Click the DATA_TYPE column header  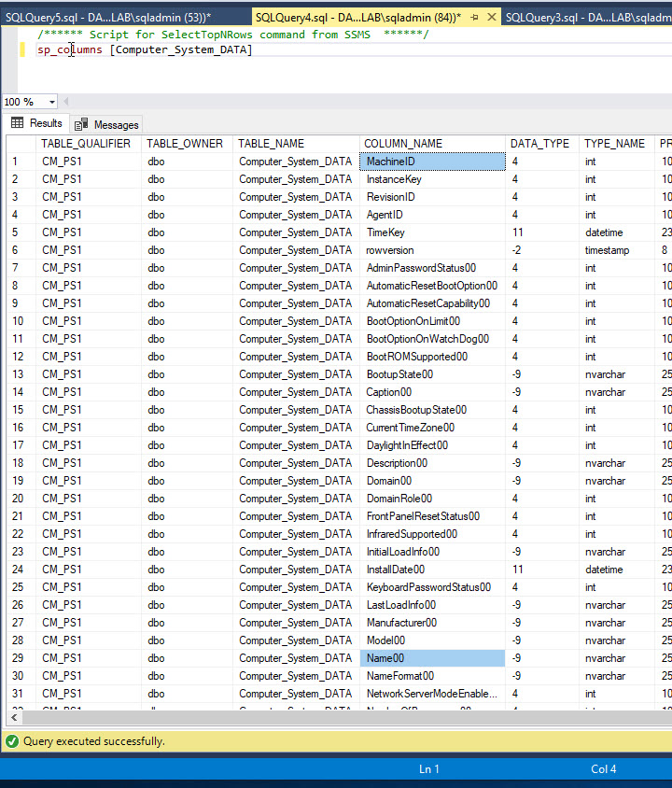pyautogui.click(x=539, y=144)
